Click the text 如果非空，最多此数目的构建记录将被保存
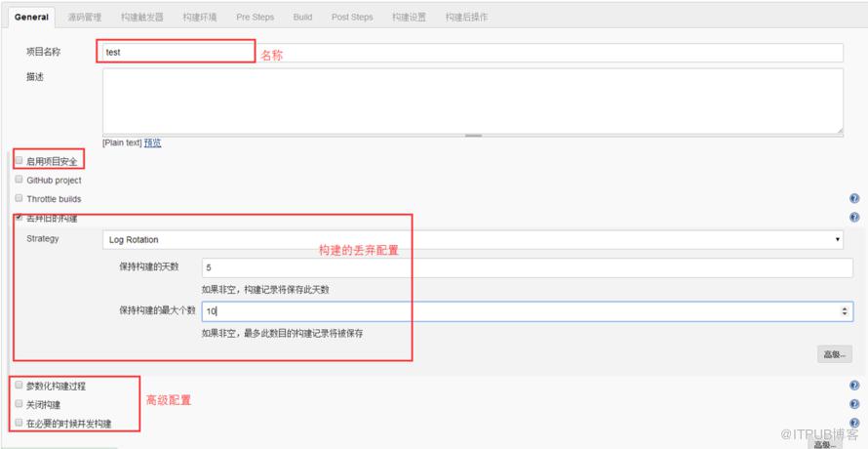Image resolution: width=868 pixels, height=449 pixels. (x=283, y=334)
